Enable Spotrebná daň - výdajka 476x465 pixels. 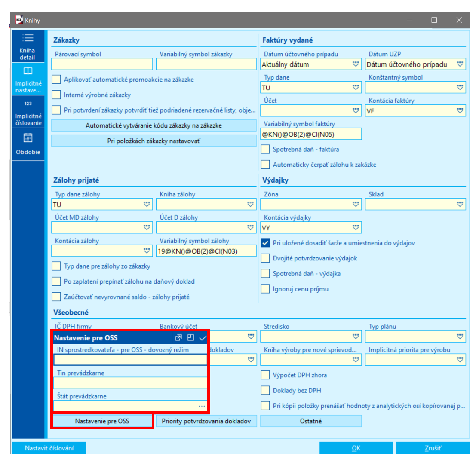[x=265, y=274]
